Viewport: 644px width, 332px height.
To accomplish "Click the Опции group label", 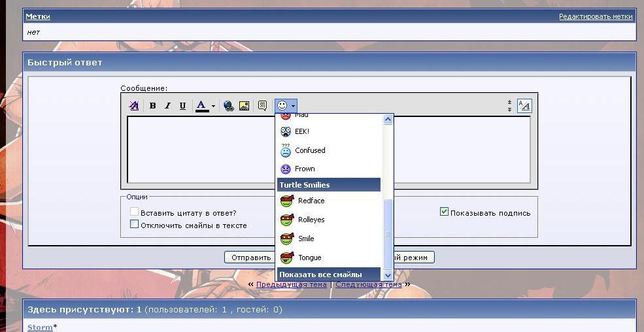I will click(137, 197).
